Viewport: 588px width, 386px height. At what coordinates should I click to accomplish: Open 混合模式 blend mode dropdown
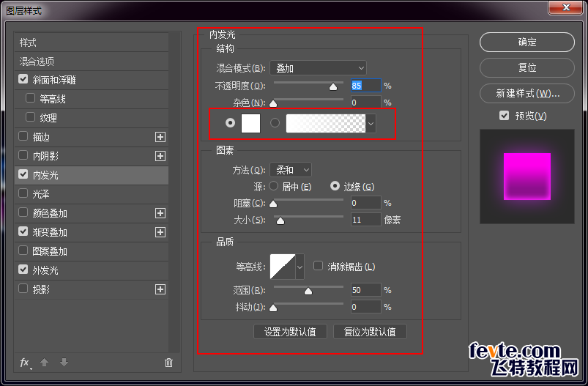coord(318,68)
